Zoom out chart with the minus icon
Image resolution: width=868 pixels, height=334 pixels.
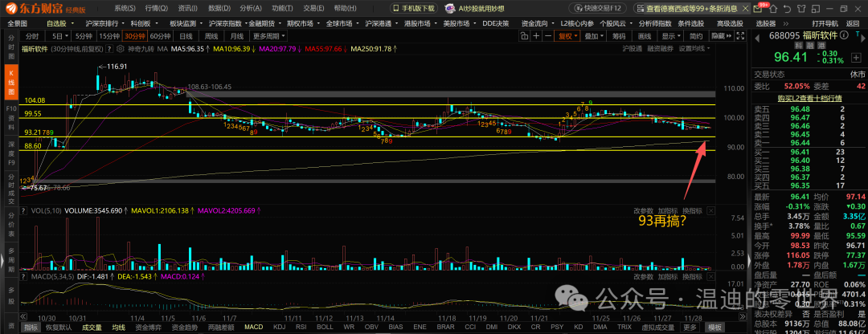click(548, 36)
